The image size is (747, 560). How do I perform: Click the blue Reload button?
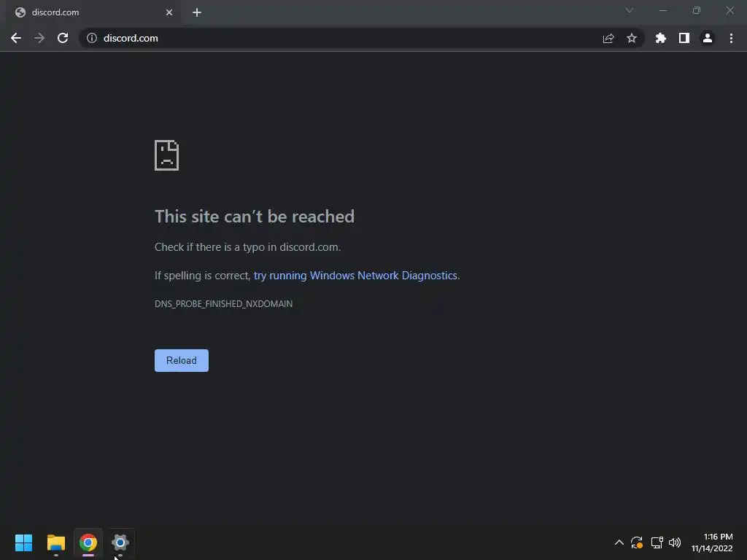click(x=182, y=360)
